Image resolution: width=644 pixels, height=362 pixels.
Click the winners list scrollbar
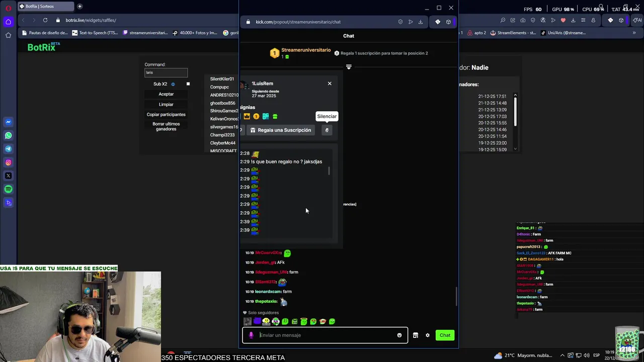(x=515, y=112)
